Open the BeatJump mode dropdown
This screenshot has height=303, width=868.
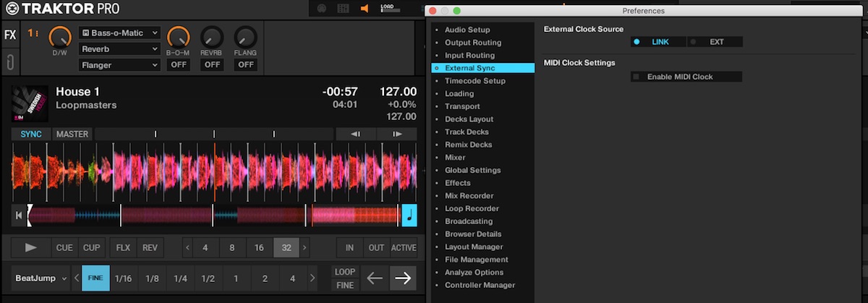click(41, 278)
